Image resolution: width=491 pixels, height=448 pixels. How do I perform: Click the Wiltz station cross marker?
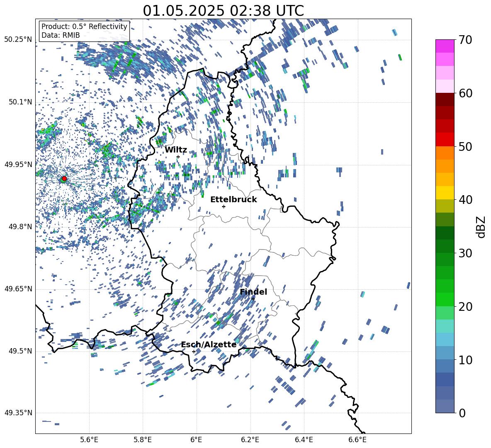(178, 157)
